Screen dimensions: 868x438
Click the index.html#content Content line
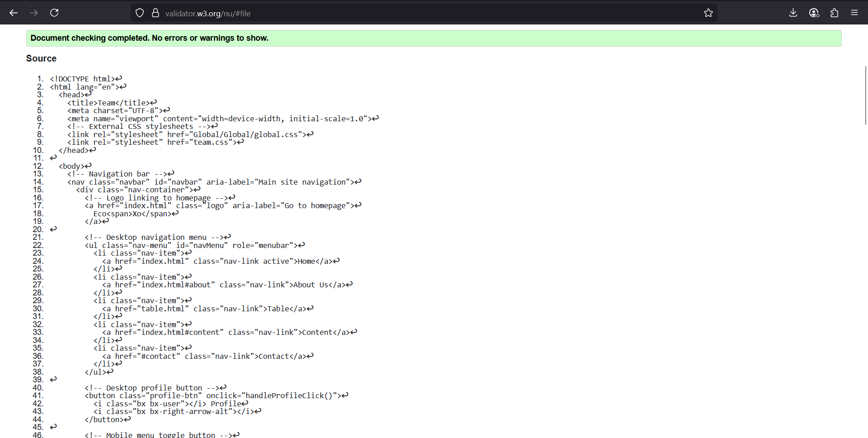tap(229, 332)
